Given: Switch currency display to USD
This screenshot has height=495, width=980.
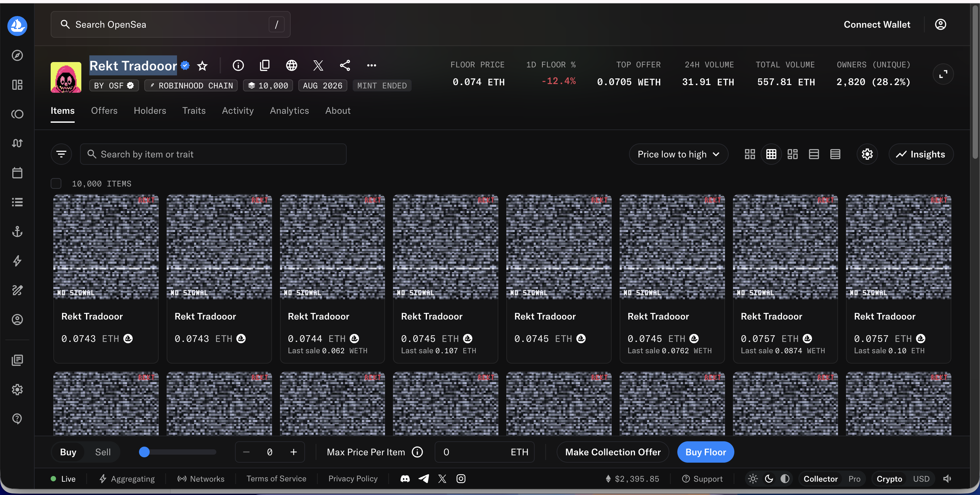Looking at the screenshot, I should (x=921, y=479).
